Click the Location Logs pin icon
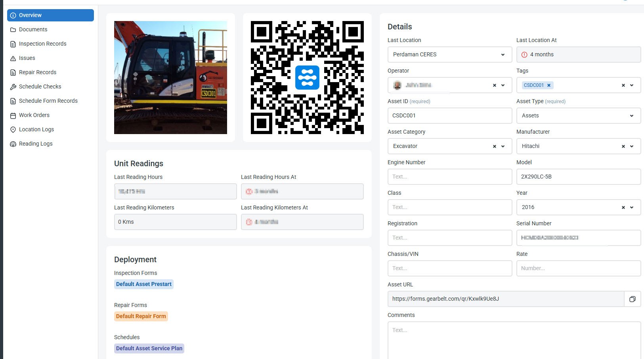Screen dimensions: 644x359 [x=13, y=130]
